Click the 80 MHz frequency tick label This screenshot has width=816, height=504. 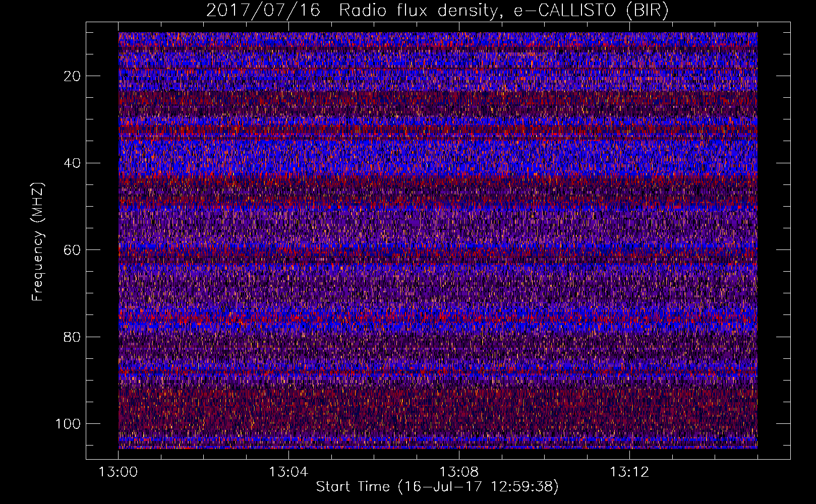click(73, 337)
